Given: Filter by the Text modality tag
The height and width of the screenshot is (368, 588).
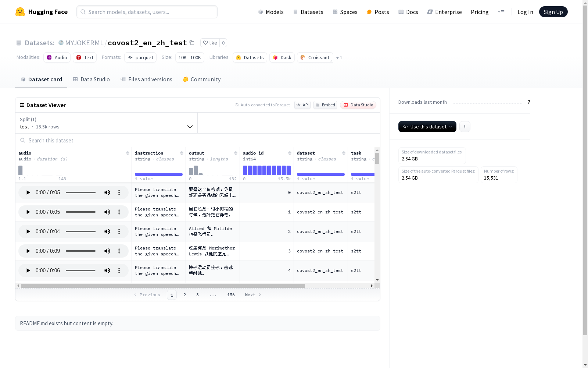Looking at the screenshot, I should pyautogui.click(x=85, y=57).
